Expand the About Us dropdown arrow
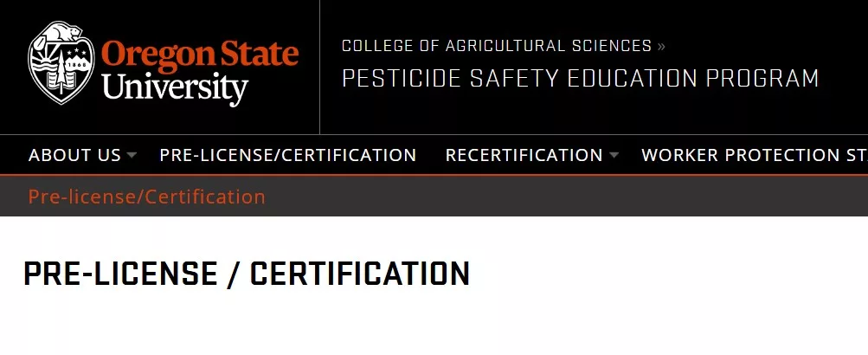The image size is (868, 355). pyautogui.click(x=132, y=155)
